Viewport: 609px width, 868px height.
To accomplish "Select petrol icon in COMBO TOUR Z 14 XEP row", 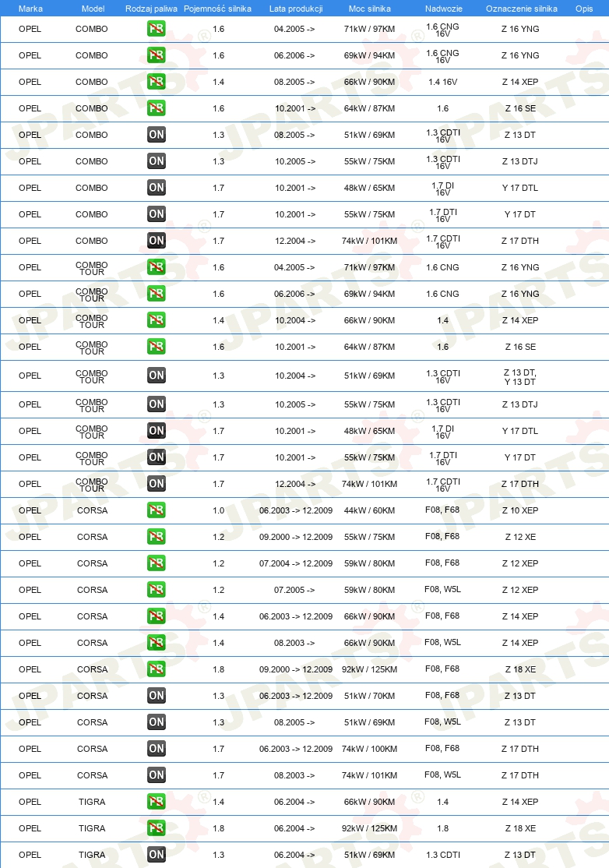I will [x=157, y=320].
